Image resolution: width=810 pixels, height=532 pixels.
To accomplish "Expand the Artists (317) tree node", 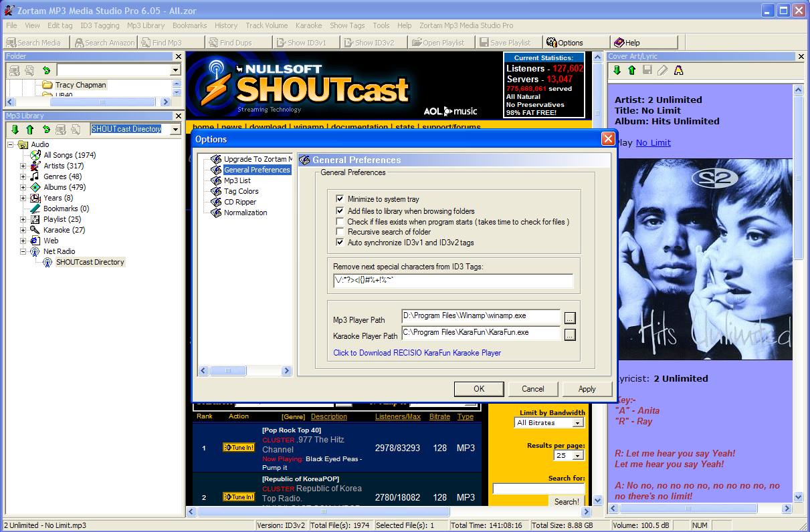I will click(23, 166).
